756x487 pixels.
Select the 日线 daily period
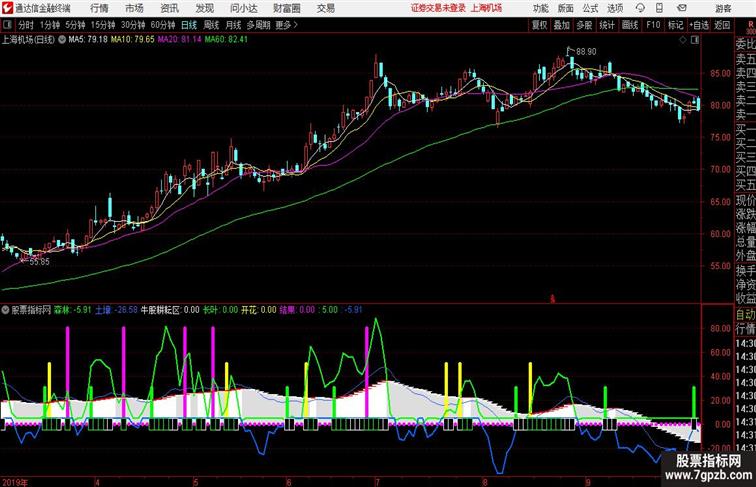[x=189, y=25]
